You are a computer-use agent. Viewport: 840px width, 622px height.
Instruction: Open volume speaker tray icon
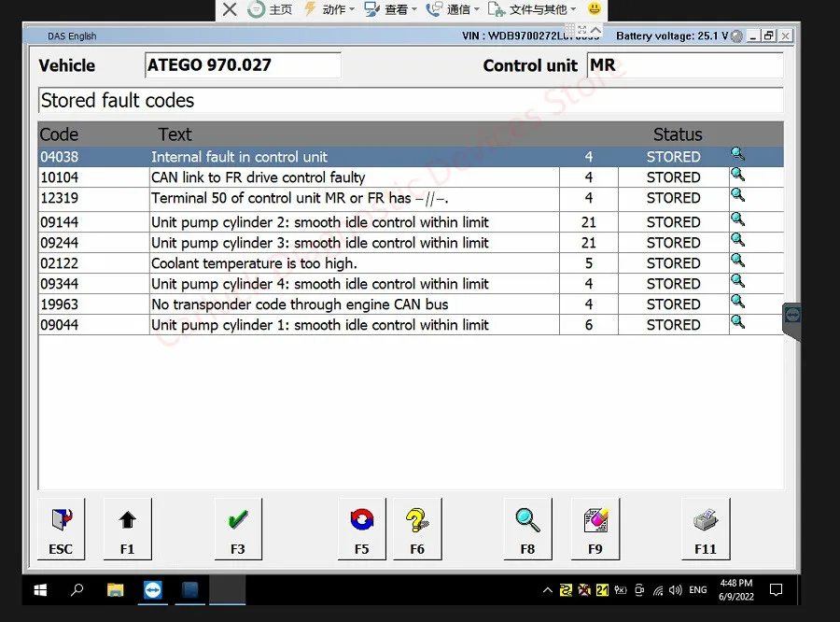pyautogui.click(x=675, y=590)
